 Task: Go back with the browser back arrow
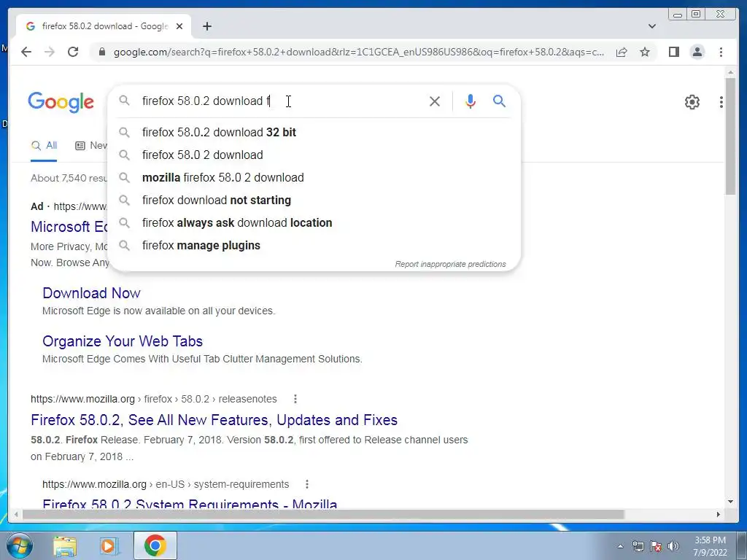[x=26, y=52]
